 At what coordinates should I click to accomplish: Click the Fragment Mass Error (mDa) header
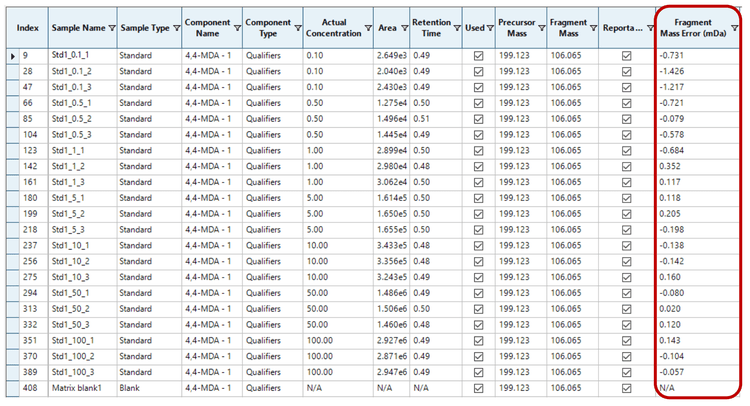pos(693,28)
